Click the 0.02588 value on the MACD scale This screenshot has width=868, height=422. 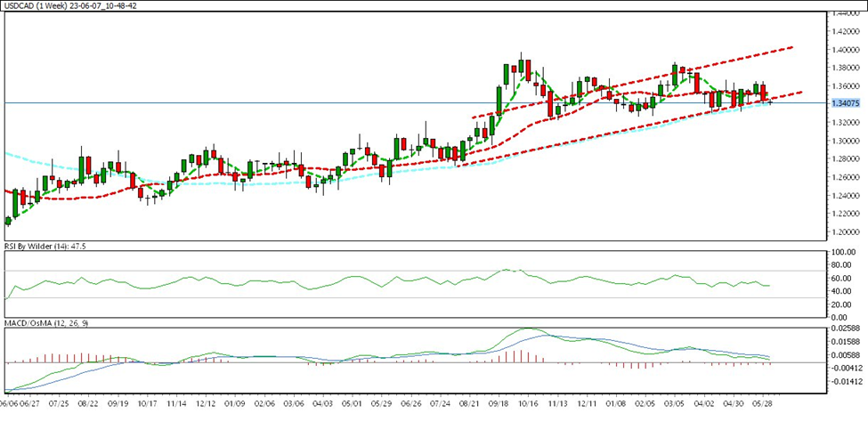(848, 329)
